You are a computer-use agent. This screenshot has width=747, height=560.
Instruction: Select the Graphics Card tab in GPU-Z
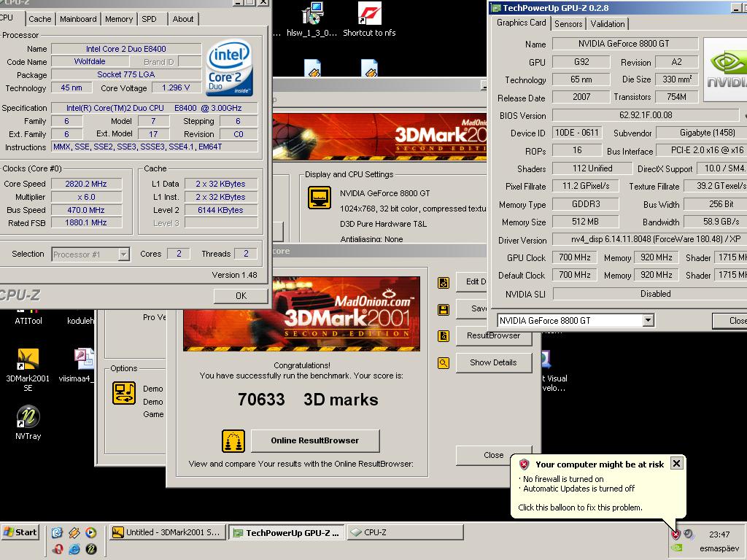[521, 23]
